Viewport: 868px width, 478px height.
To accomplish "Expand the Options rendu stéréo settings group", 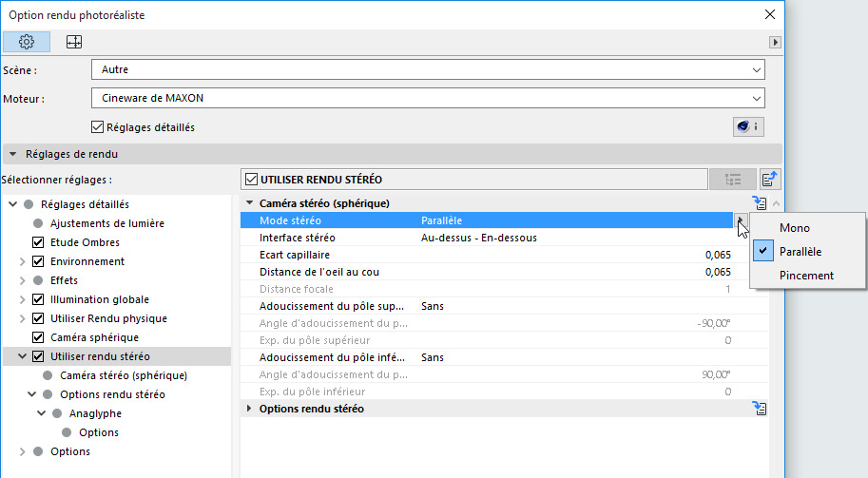I will [249, 409].
